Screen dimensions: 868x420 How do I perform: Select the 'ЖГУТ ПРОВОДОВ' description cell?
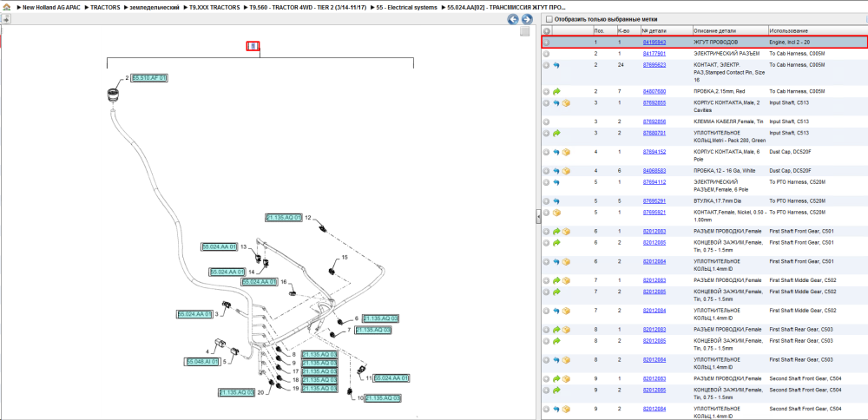[x=716, y=42]
